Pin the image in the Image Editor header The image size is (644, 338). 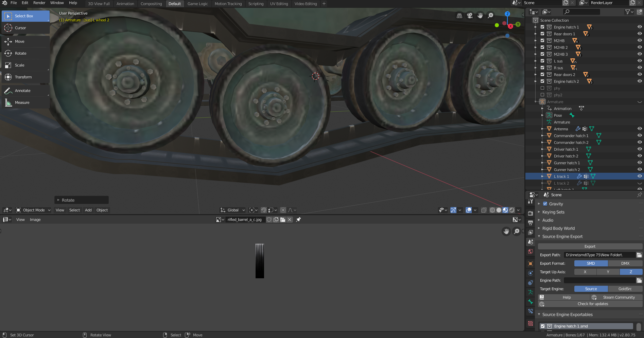tap(298, 220)
